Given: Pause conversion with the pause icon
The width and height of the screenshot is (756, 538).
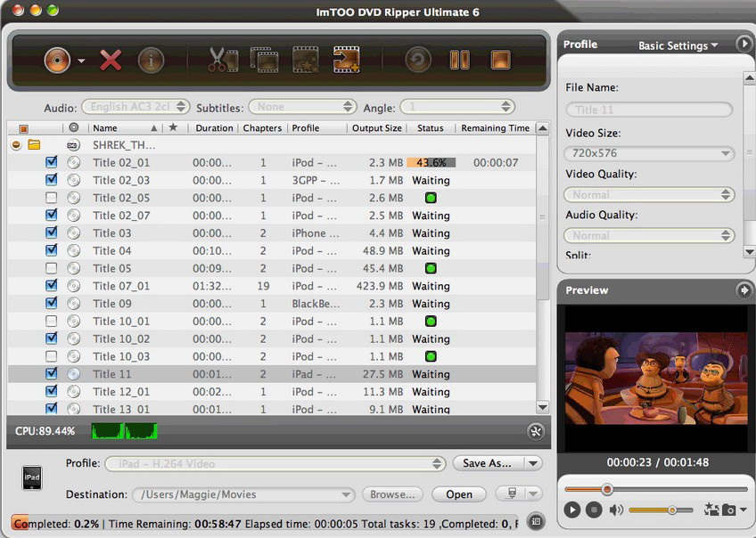Looking at the screenshot, I should click(x=459, y=60).
